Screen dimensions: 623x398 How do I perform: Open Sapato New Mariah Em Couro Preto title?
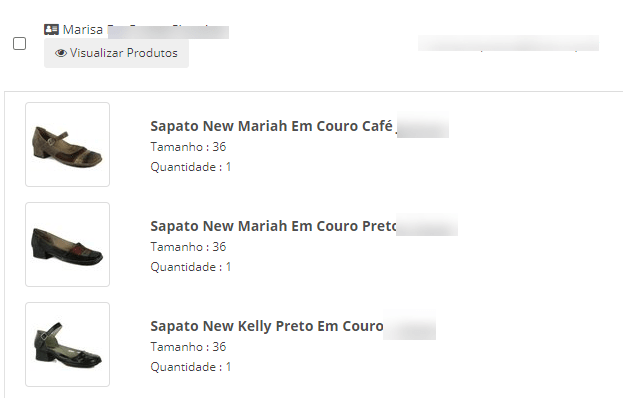[x=273, y=226]
